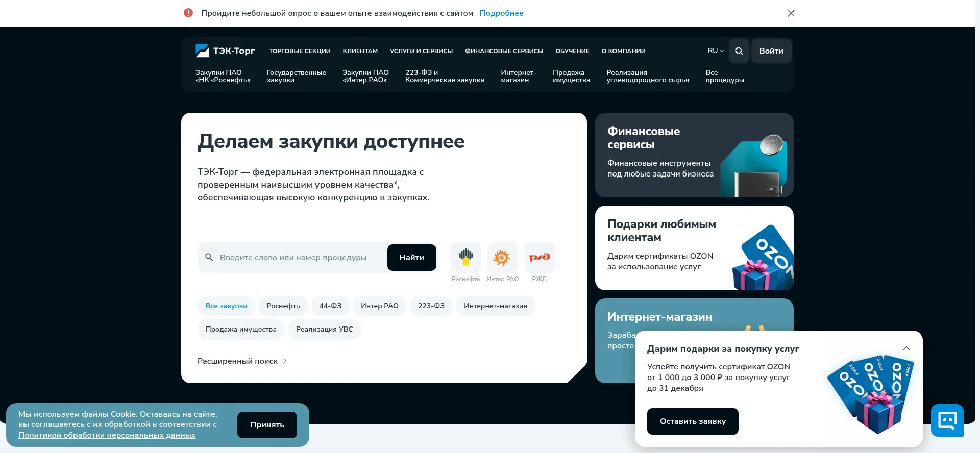Close the survey notification banner
Screen dimensions: 980x453
(791, 13)
